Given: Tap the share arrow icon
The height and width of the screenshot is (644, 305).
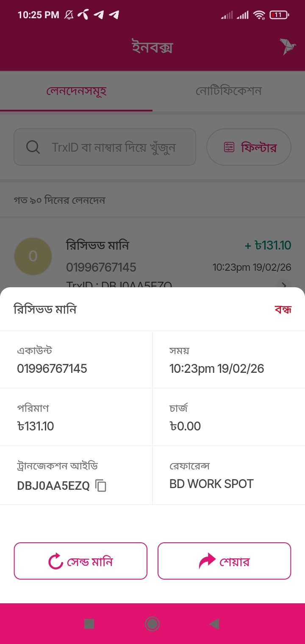Looking at the screenshot, I should coord(207,561).
